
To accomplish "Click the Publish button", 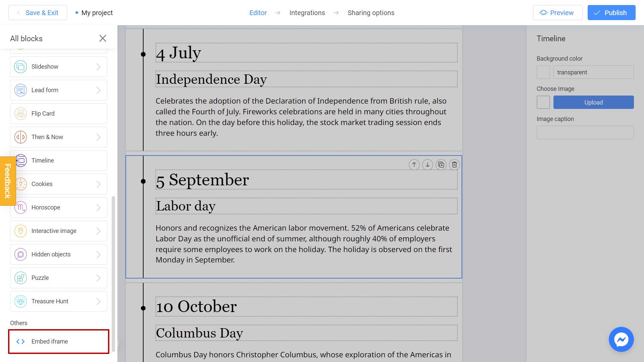I will pos(612,12).
